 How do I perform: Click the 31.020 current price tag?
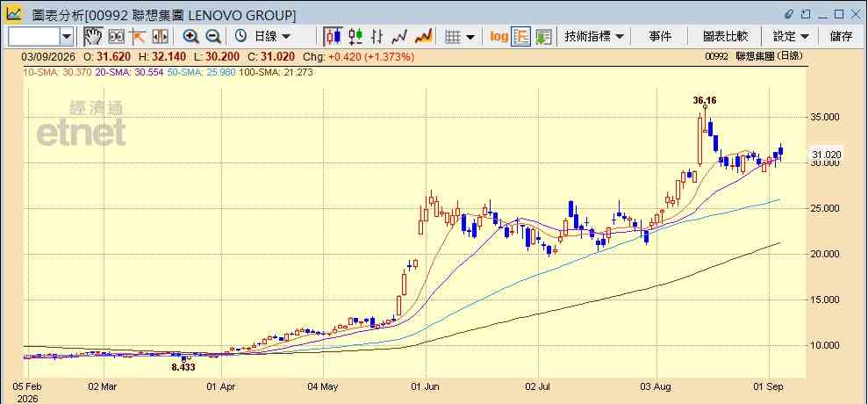[x=826, y=155]
